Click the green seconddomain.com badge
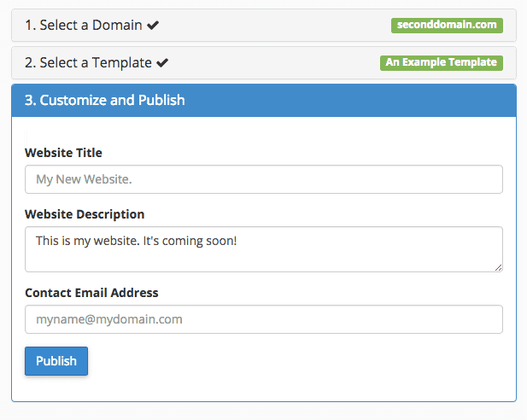 [447, 26]
